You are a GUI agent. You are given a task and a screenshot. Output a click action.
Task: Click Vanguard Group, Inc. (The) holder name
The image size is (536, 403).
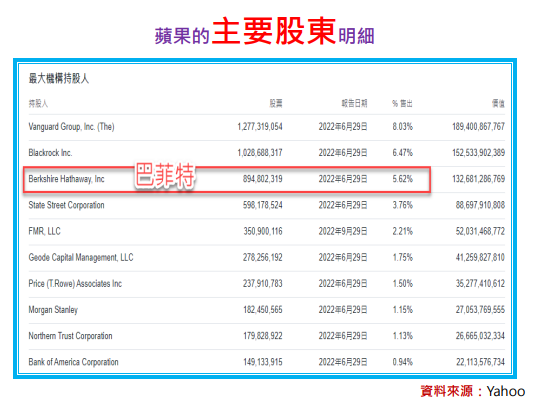coord(71,127)
